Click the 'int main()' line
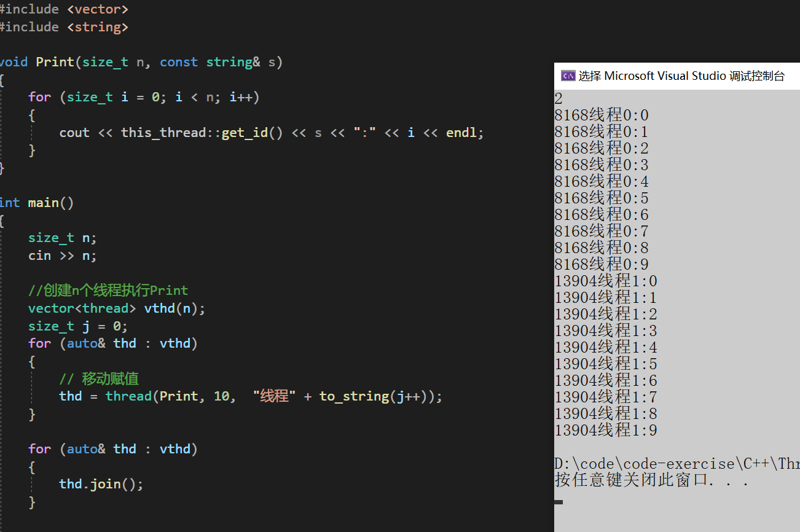800x532 pixels. pyautogui.click(x=37, y=203)
